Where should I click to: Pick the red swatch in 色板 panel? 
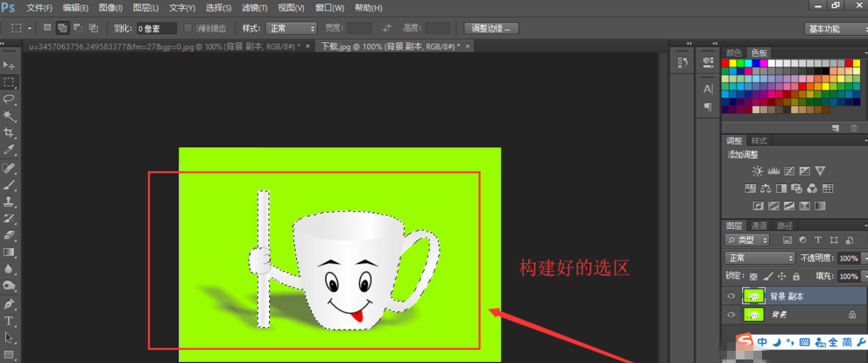726,63
